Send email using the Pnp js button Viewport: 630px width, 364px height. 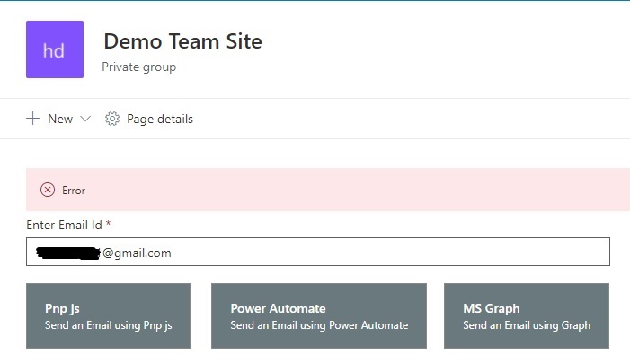tap(108, 315)
